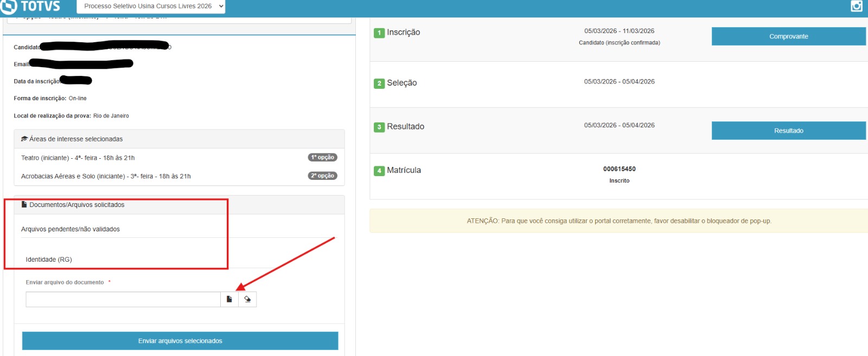
Task: Click the green step 1 badge for Inscrição
Action: 379,33
